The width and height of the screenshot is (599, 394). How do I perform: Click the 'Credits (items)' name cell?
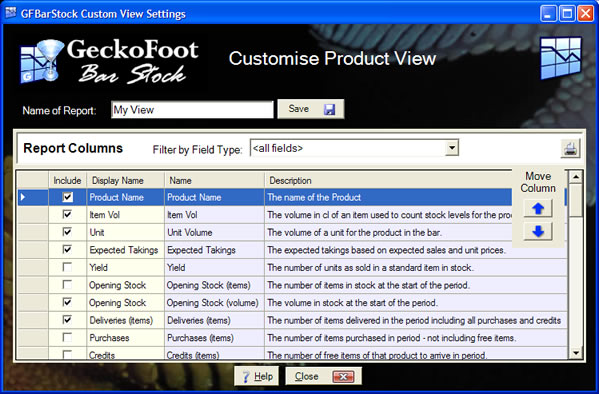(214, 353)
